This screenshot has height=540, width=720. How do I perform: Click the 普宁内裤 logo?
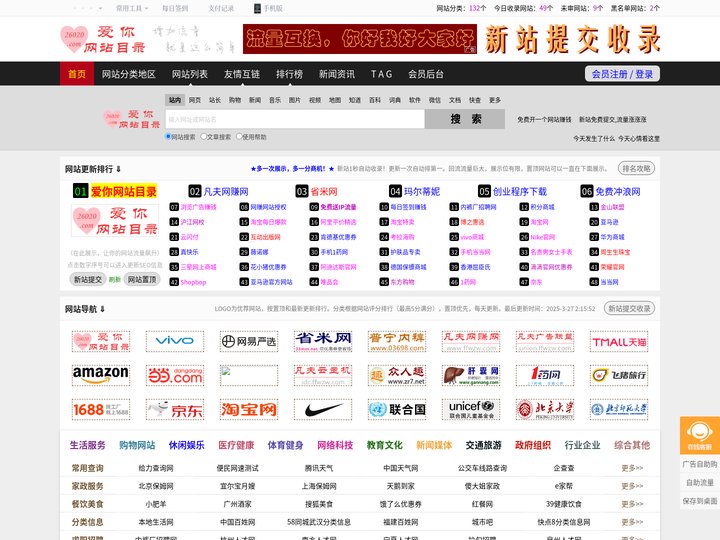397,341
